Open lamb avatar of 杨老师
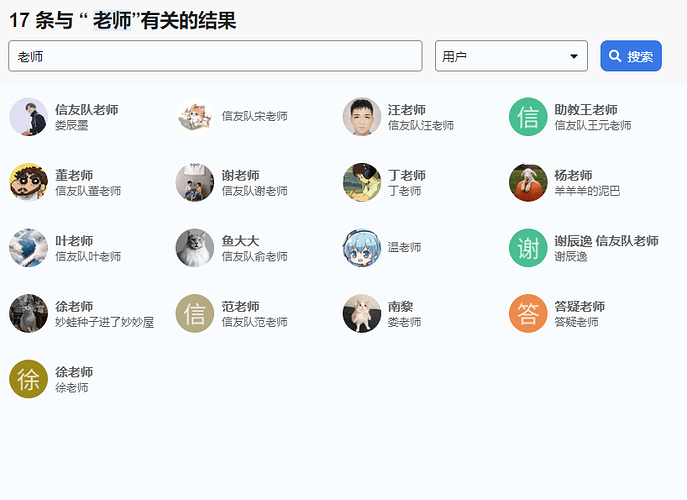The width and height of the screenshot is (687, 500). coord(528,182)
